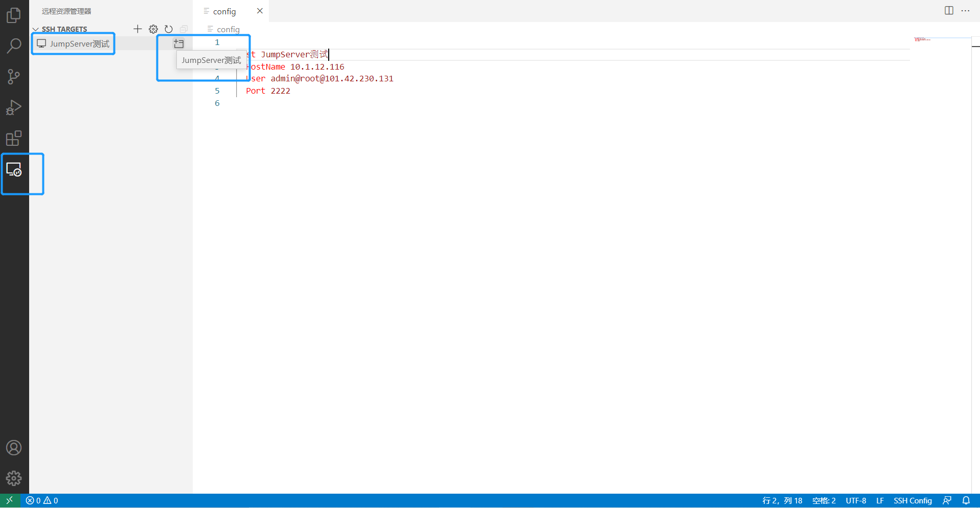Image resolution: width=980 pixels, height=508 pixels.
Task: Open Source Control from activity bar
Action: pyautogui.click(x=14, y=77)
